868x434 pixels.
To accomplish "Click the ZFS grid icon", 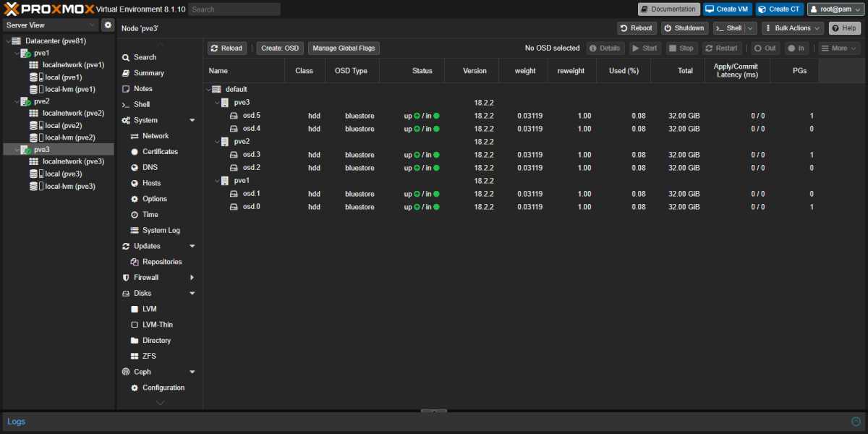I will tap(135, 356).
